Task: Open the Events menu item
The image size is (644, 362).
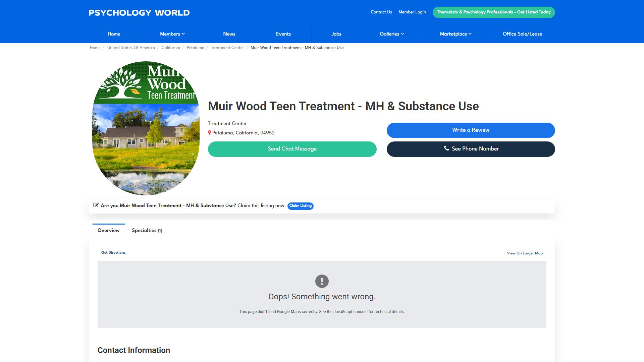Action: 283,34
